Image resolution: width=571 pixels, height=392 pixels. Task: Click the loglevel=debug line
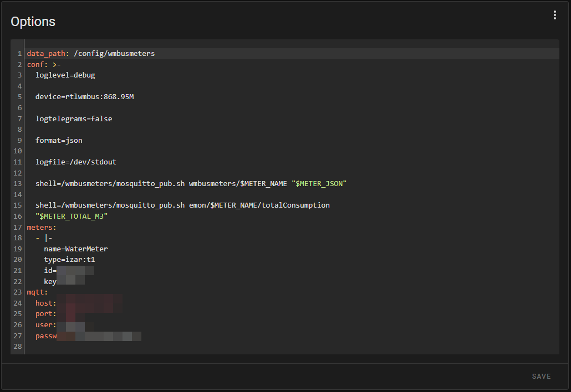65,75
